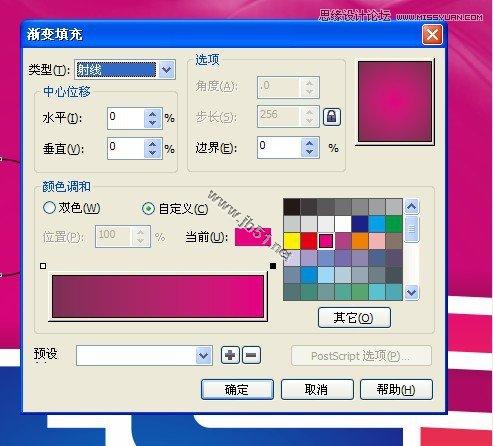Screen dimensions: 493x446
Task: Select the right black gradient end marker
Action: pos(273,266)
